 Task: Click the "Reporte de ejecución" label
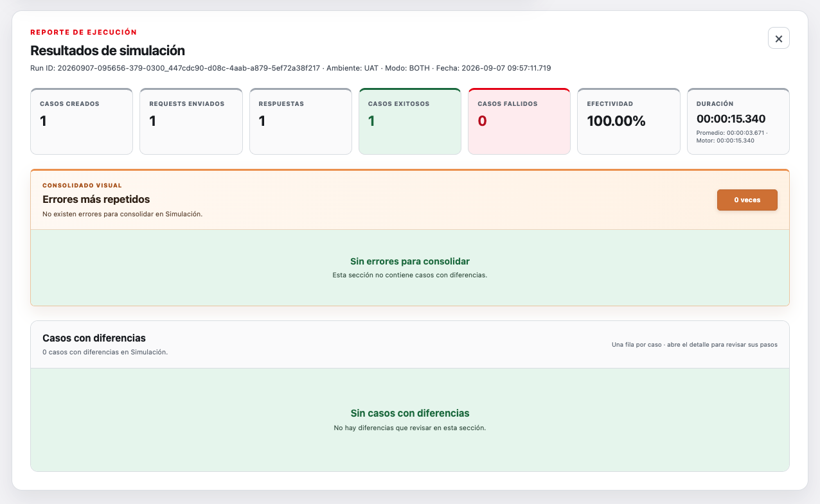point(84,31)
